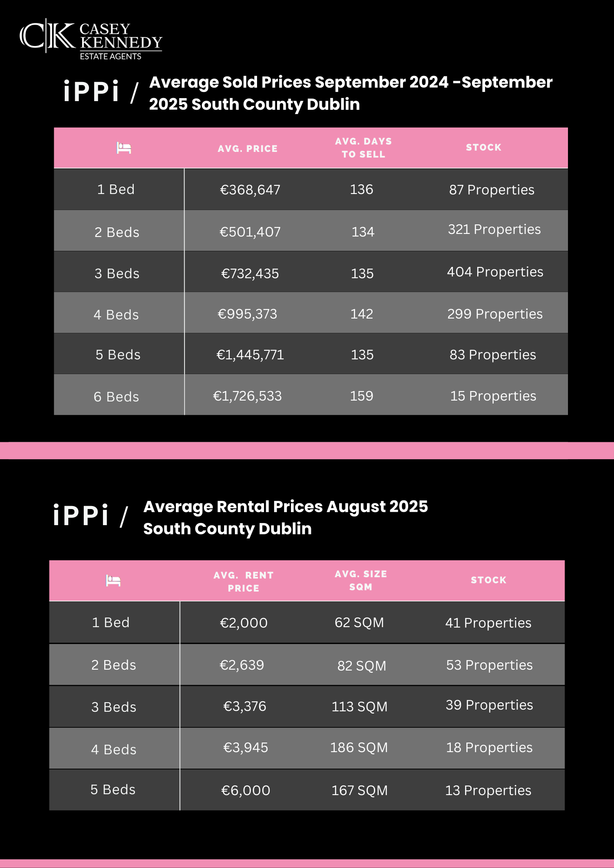614x868 pixels.
Task: Click the €1,445,771 price for 5 Beds
Action: point(250,355)
